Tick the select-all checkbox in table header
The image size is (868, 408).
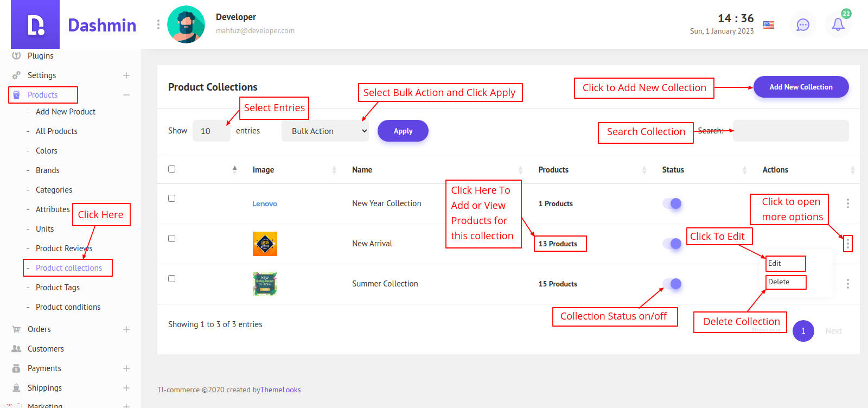point(172,169)
